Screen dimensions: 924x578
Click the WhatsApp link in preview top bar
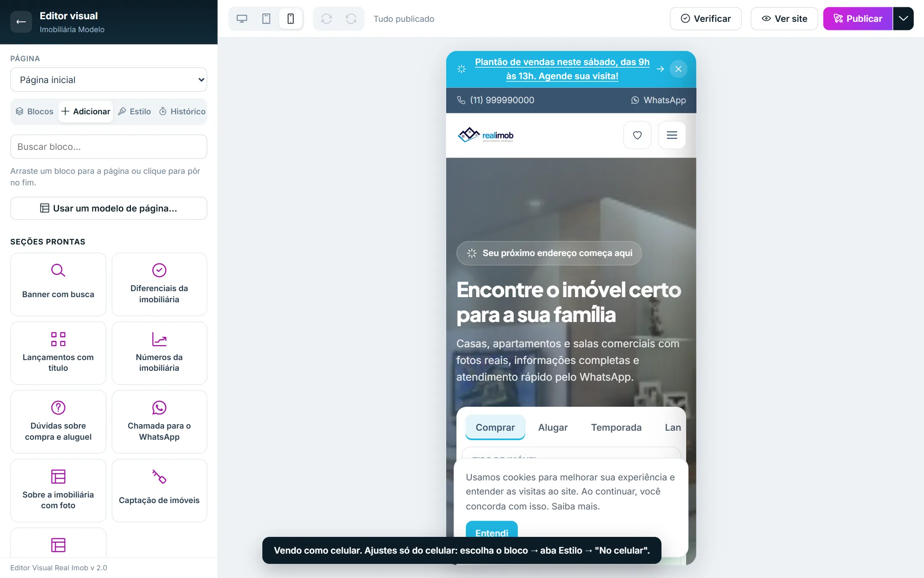[658, 100]
